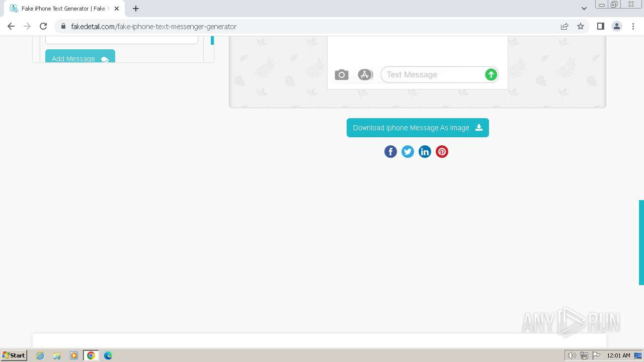Open the Windows Start menu
The width and height of the screenshot is (644, 362).
click(x=14, y=355)
